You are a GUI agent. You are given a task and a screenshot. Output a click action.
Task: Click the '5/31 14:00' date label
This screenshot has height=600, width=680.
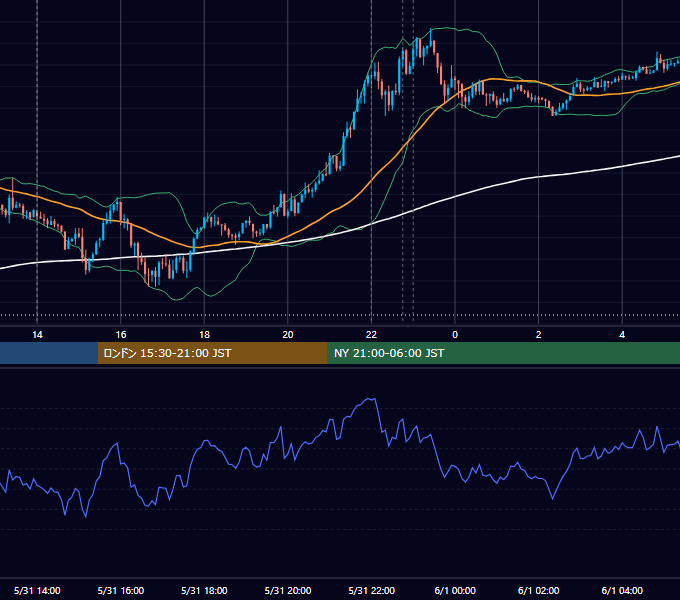(x=37, y=590)
